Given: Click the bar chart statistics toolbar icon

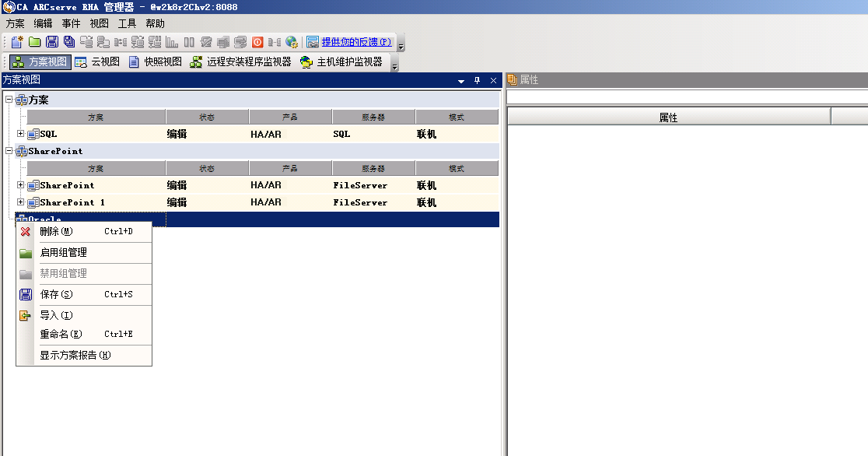Looking at the screenshot, I should tap(172, 42).
